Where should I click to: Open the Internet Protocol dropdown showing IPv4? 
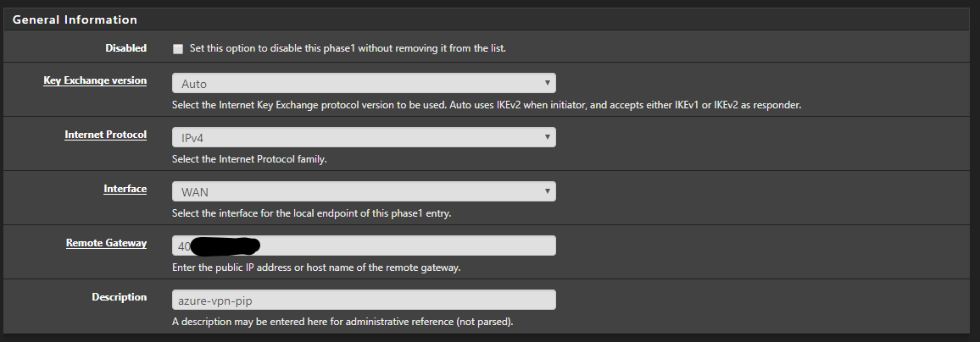(364, 137)
